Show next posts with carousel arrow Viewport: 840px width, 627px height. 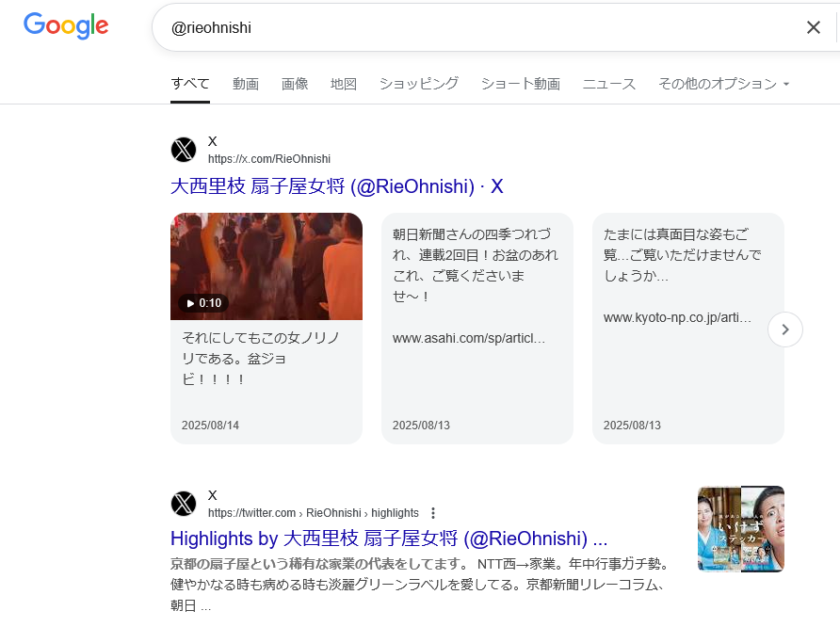click(x=785, y=330)
